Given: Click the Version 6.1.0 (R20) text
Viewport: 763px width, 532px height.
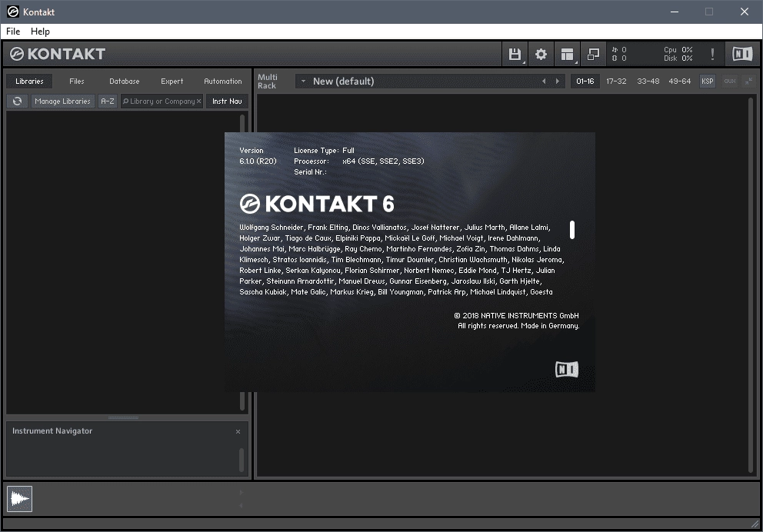Looking at the screenshot, I should [258, 155].
